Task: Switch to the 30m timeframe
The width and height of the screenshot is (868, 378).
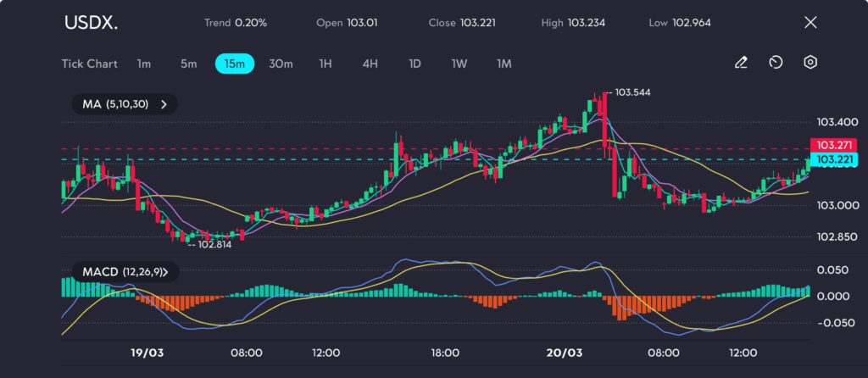Action: click(x=281, y=63)
